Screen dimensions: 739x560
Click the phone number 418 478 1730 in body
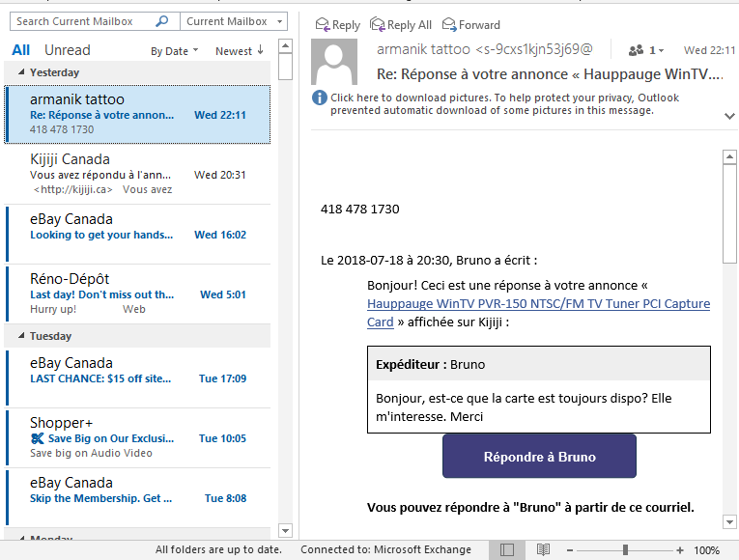360,210
